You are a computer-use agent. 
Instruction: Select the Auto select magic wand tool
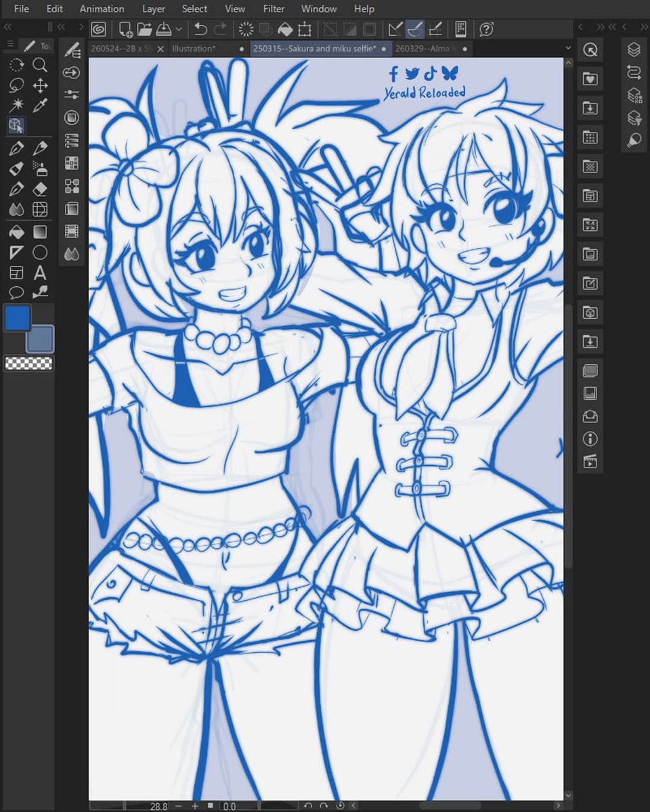point(17,106)
